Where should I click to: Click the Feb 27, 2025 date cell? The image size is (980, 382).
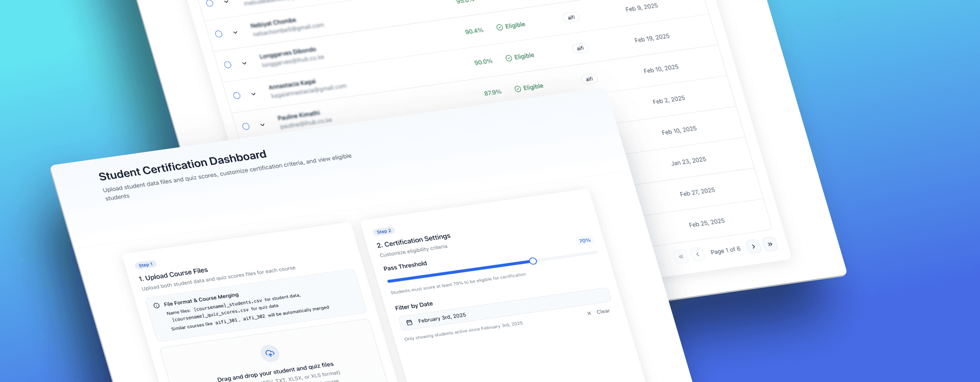(x=697, y=192)
